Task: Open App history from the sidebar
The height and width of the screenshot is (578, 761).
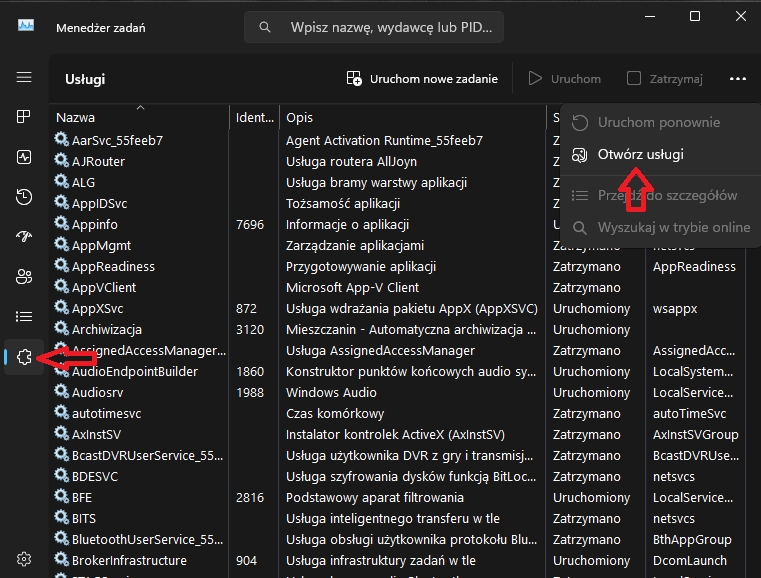Action: pos(24,197)
